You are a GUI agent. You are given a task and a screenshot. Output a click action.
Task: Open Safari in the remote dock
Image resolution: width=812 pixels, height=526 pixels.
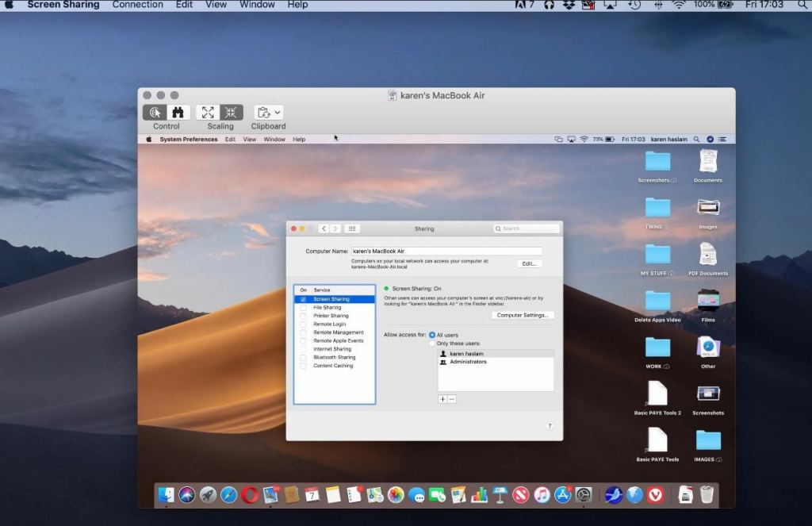point(228,495)
